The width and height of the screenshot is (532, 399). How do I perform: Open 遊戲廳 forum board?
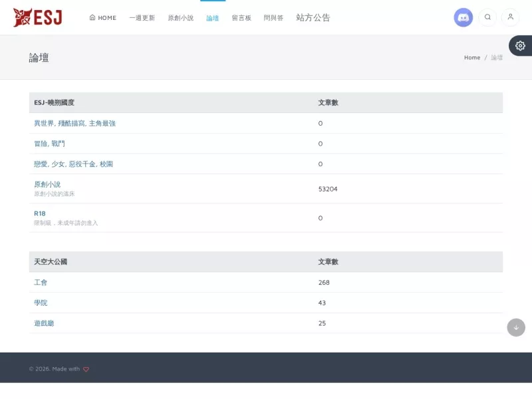point(44,323)
